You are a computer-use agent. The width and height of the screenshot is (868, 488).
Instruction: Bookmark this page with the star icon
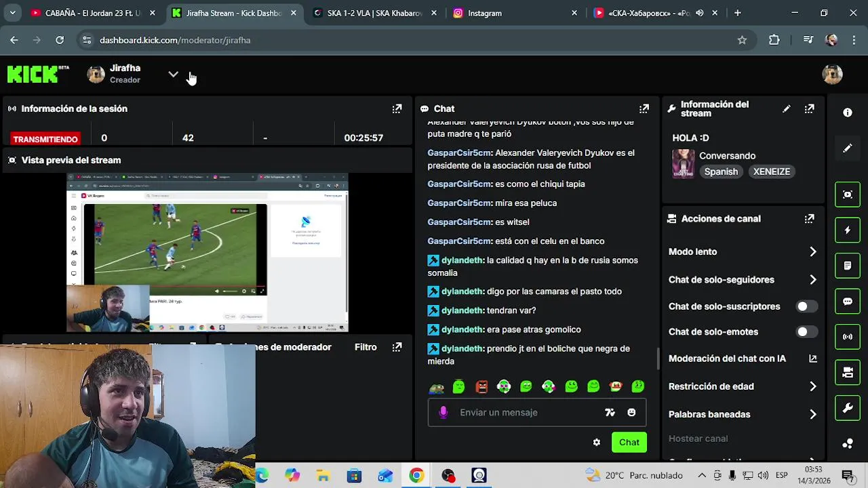[742, 40]
